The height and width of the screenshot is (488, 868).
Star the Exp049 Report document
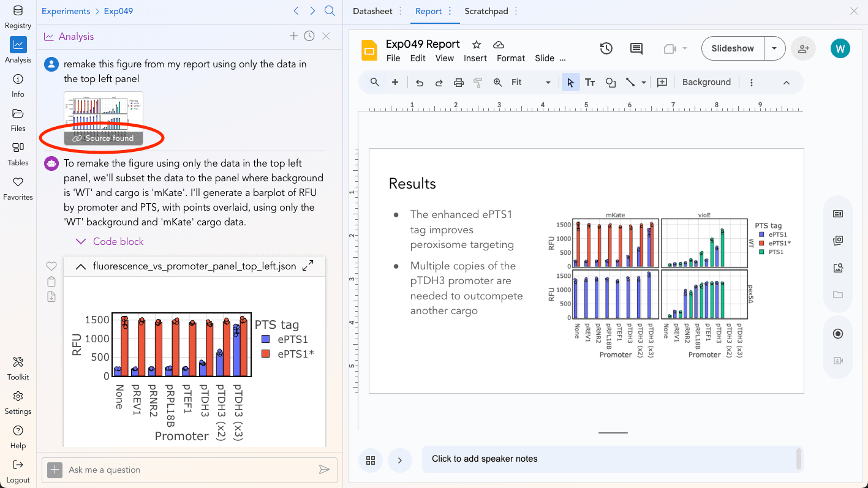tap(477, 45)
